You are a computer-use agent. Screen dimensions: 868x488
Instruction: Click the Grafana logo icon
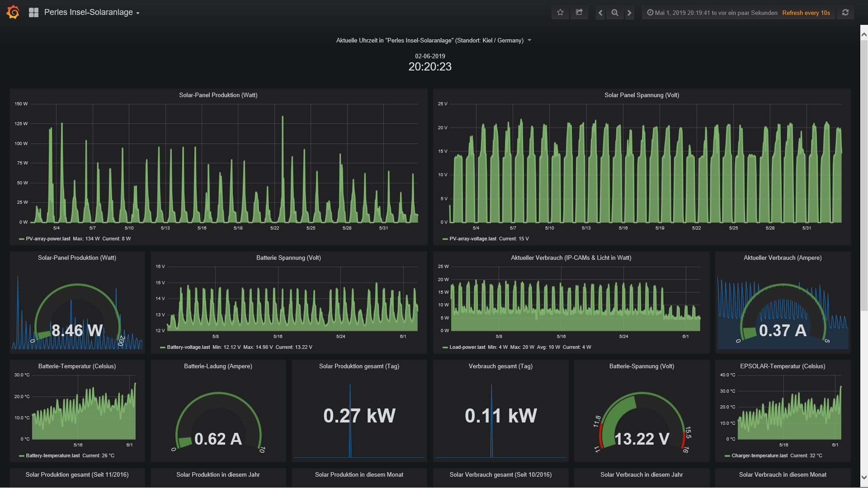[x=13, y=12]
